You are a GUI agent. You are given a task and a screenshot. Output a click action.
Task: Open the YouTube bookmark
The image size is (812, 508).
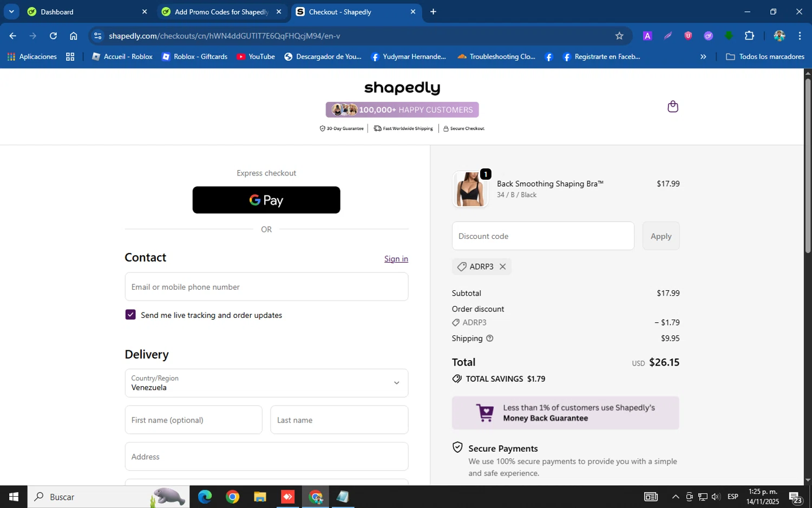point(256,56)
